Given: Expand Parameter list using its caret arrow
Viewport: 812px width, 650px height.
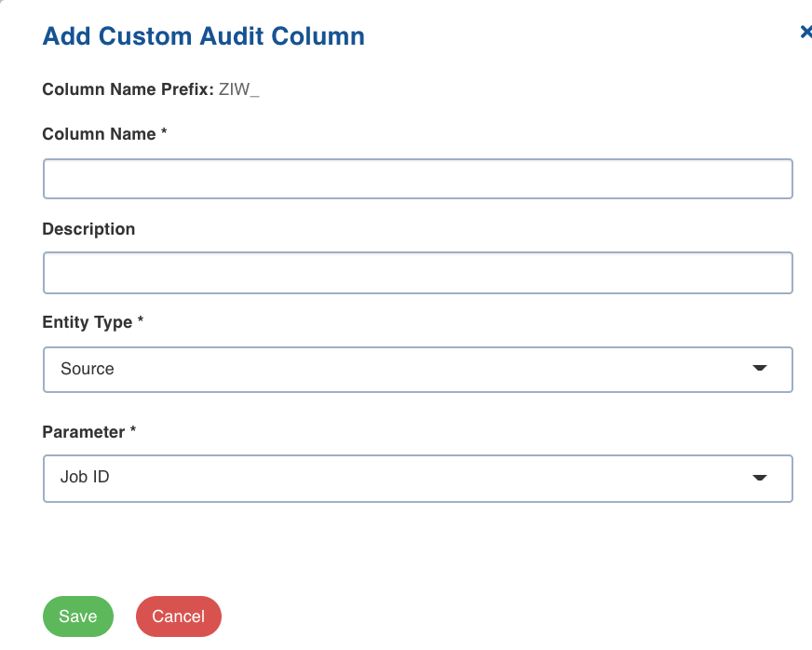Looking at the screenshot, I should point(759,478).
